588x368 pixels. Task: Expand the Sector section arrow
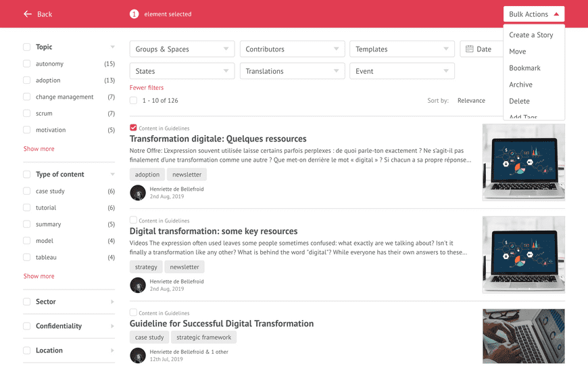pyautogui.click(x=112, y=302)
